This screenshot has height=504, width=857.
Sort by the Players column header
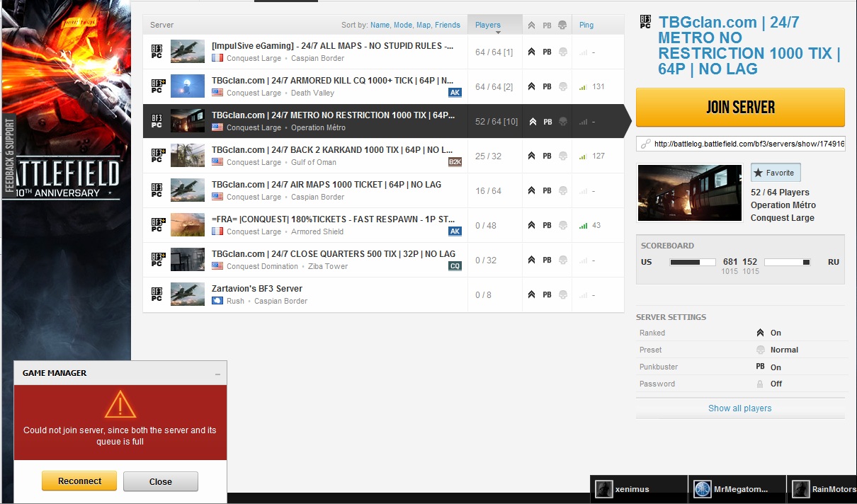(x=495, y=25)
